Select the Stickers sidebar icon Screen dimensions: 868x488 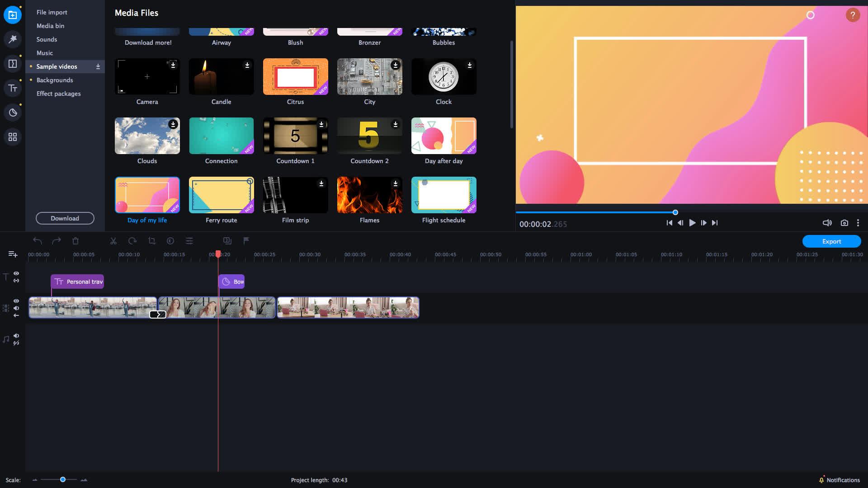coord(12,113)
